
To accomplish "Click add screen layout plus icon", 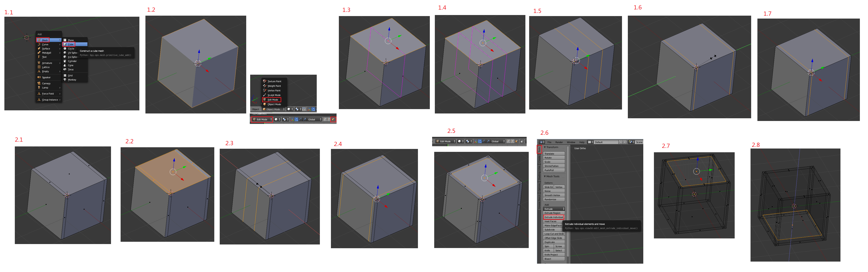I will click(621, 142).
